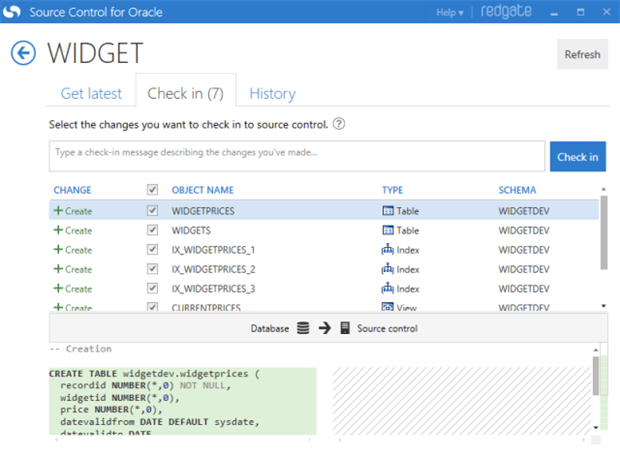Viewport: 620px width, 456px height.
Task: Uncheck the IX_WIDGETPRICES_3 checkbox
Action: click(152, 288)
